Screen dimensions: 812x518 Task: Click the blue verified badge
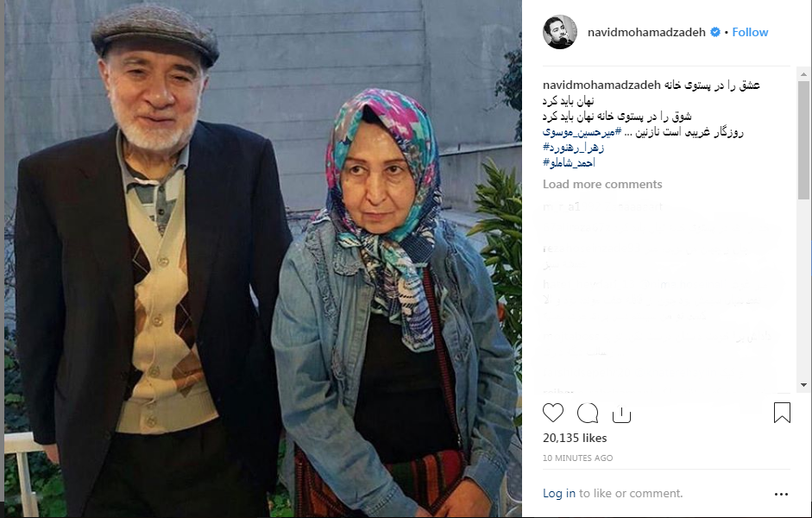[715, 32]
